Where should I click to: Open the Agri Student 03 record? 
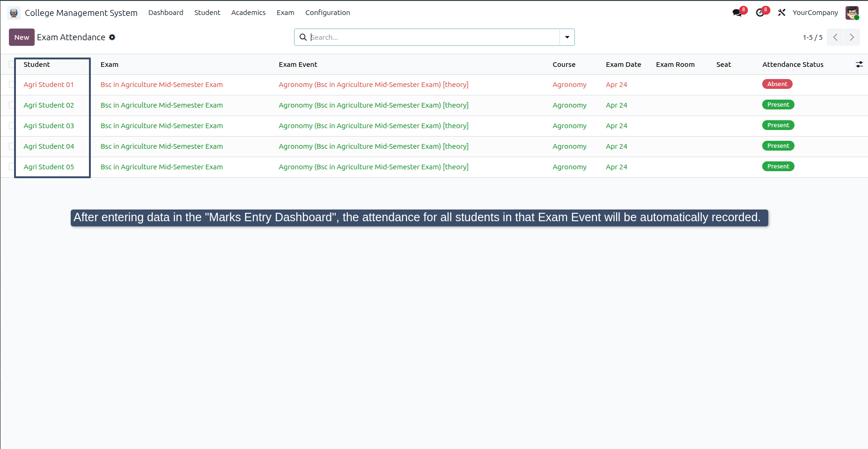coord(49,126)
